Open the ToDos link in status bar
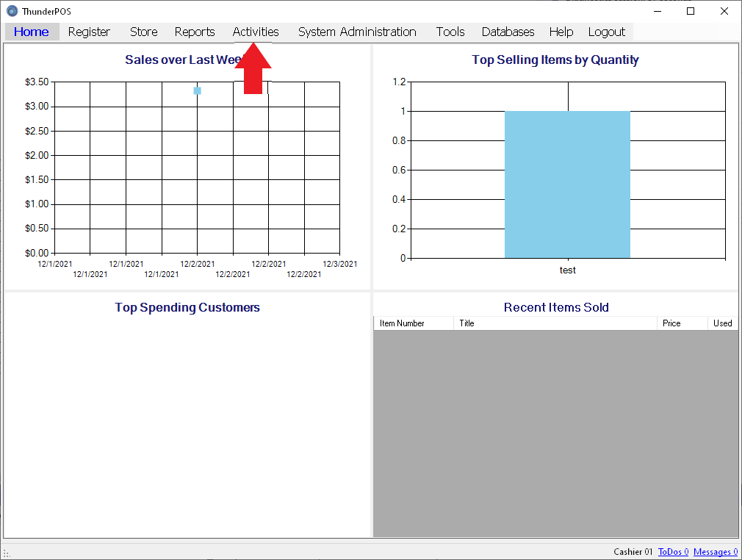The image size is (742, 560). point(673,552)
